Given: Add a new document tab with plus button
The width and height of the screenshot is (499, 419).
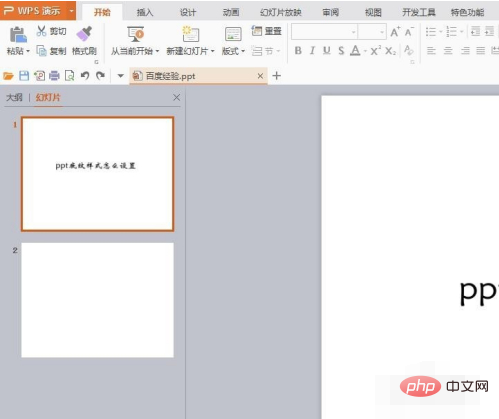Looking at the screenshot, I should tap(276, 76).
